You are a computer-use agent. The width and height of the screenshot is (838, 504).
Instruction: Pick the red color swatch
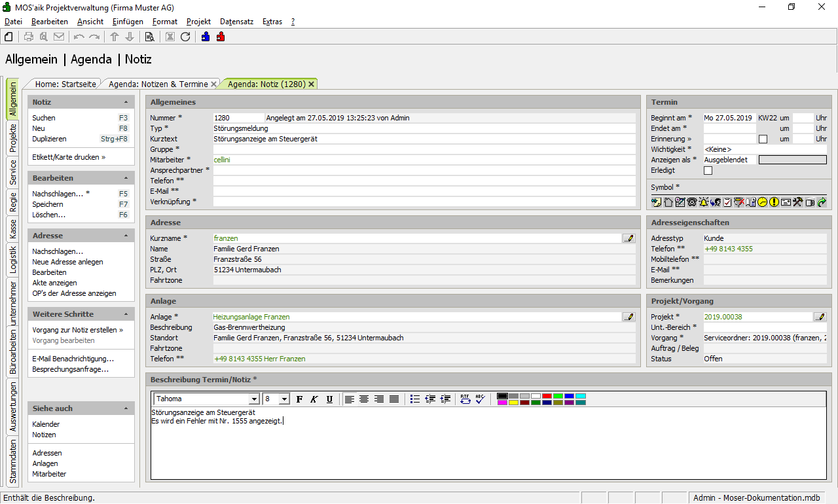point(547,396)
